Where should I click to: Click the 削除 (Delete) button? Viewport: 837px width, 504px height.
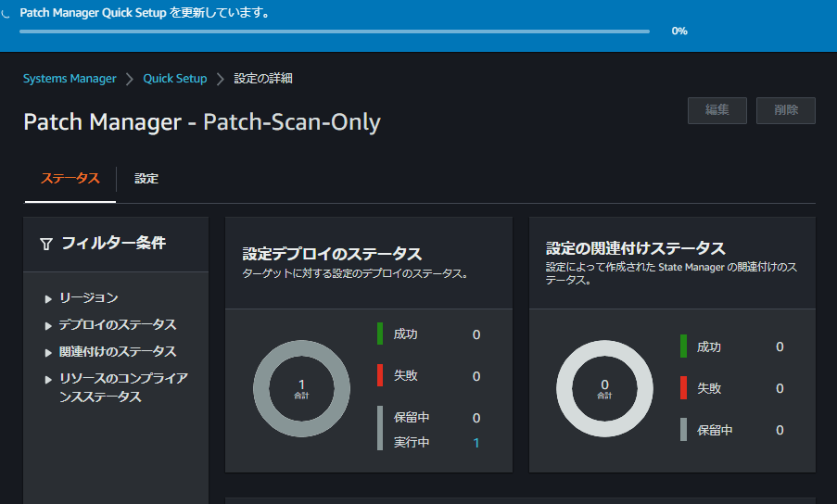786,110
